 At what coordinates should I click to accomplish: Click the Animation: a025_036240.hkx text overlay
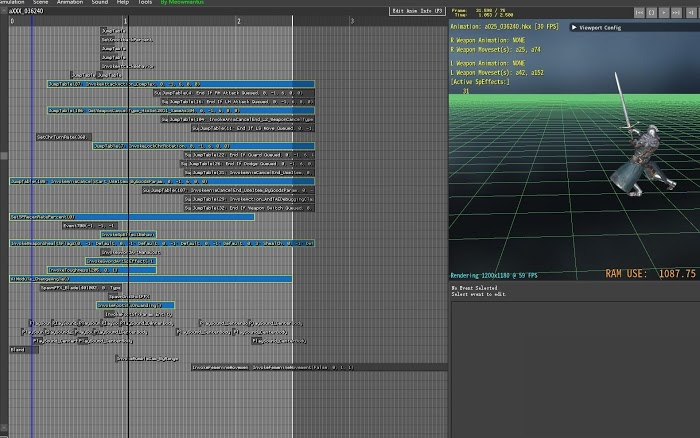pyautogui.click(x=504, y=27)
